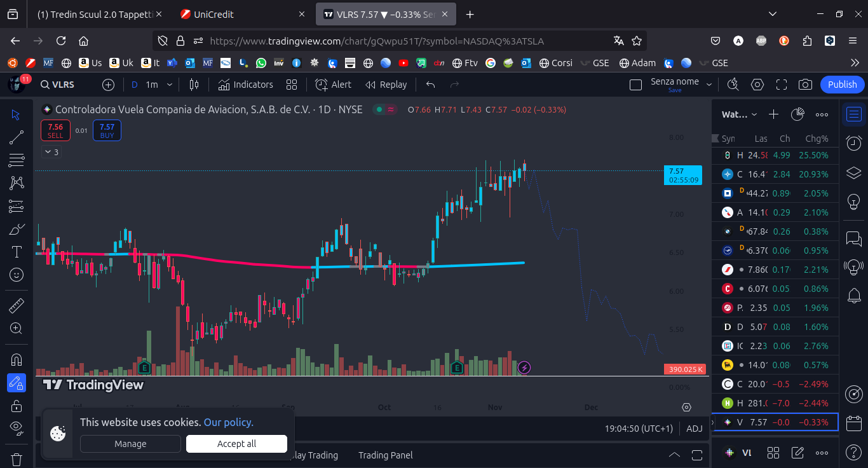Click the 7.57 BUY button

point(107,131)
